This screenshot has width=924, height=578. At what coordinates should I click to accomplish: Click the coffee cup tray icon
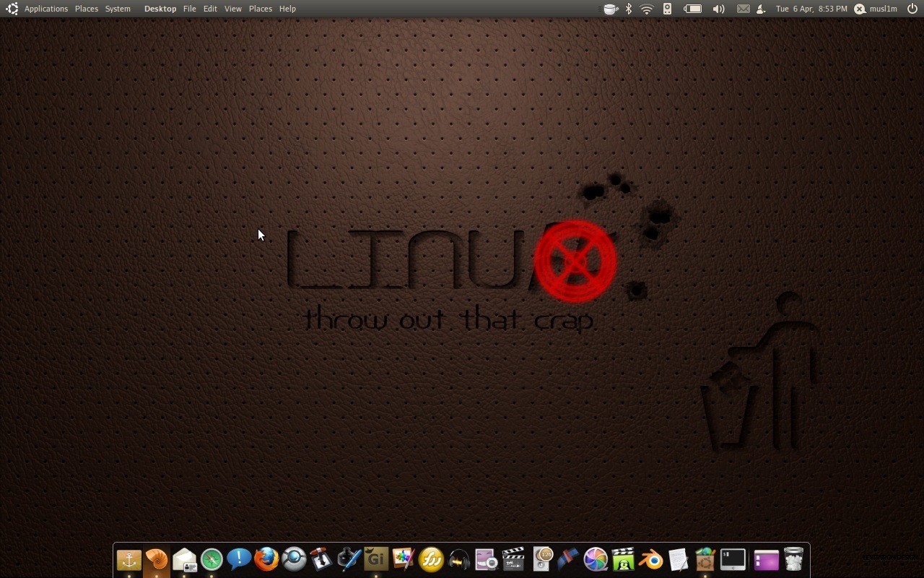[x=611, y=9]
